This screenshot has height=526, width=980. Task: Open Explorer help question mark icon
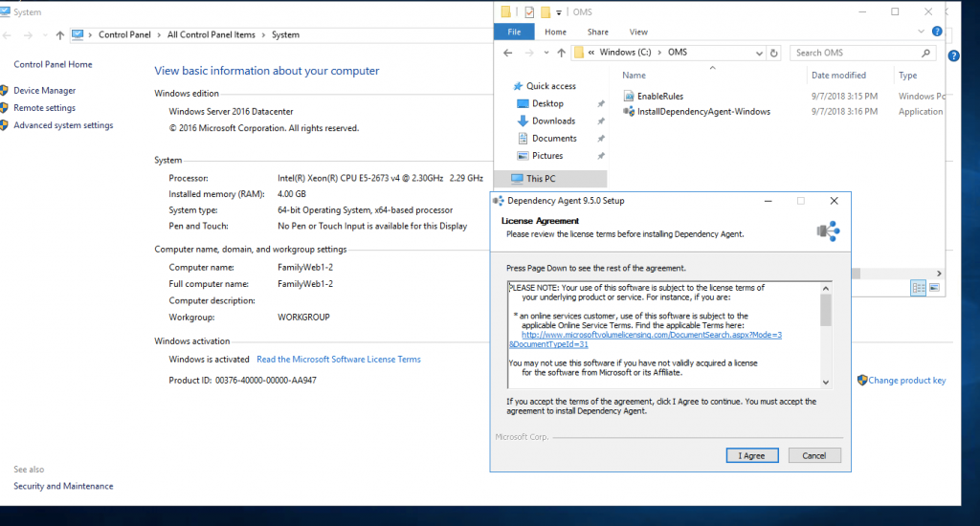937,32
